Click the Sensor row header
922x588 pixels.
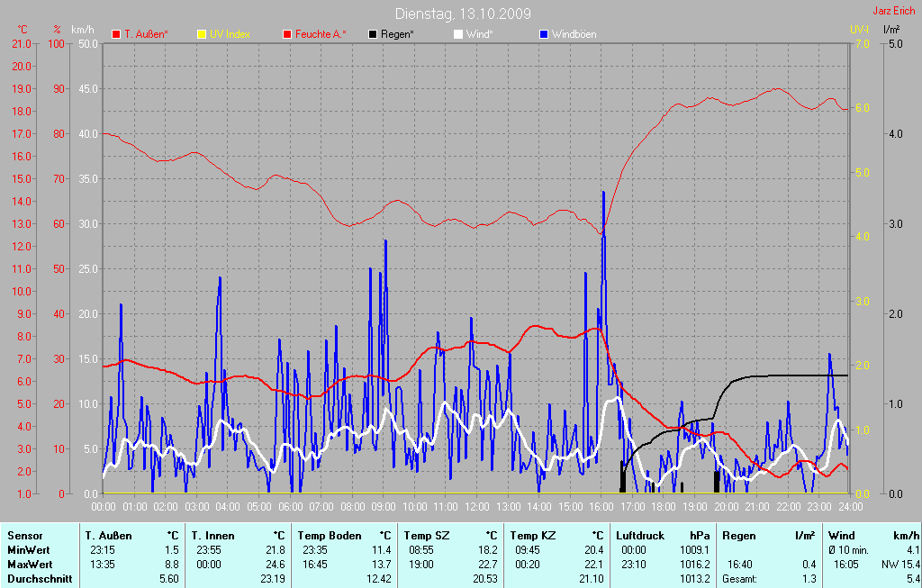pos(24,536)
